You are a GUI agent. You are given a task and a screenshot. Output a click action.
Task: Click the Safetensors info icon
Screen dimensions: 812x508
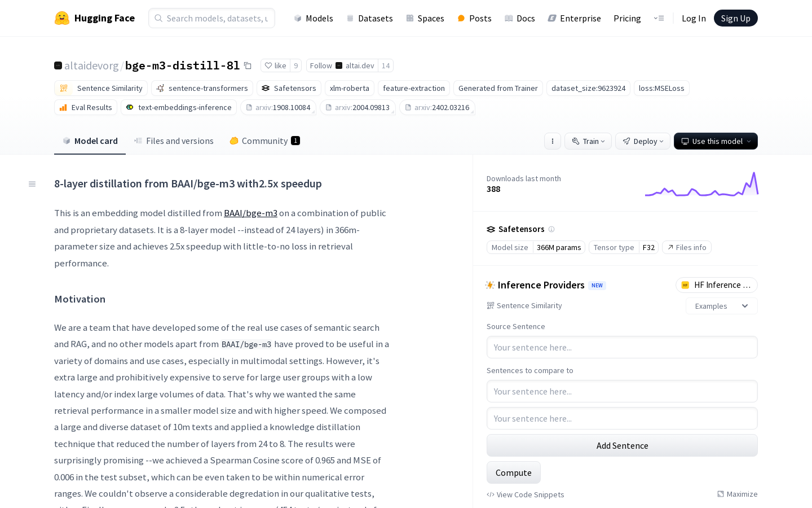[x=551, y=229]
